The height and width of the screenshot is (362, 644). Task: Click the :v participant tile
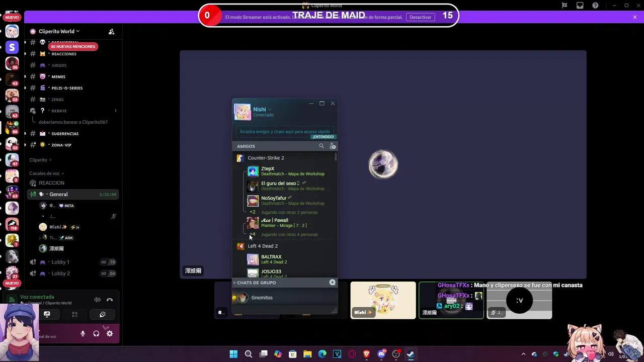pos(519,300)
